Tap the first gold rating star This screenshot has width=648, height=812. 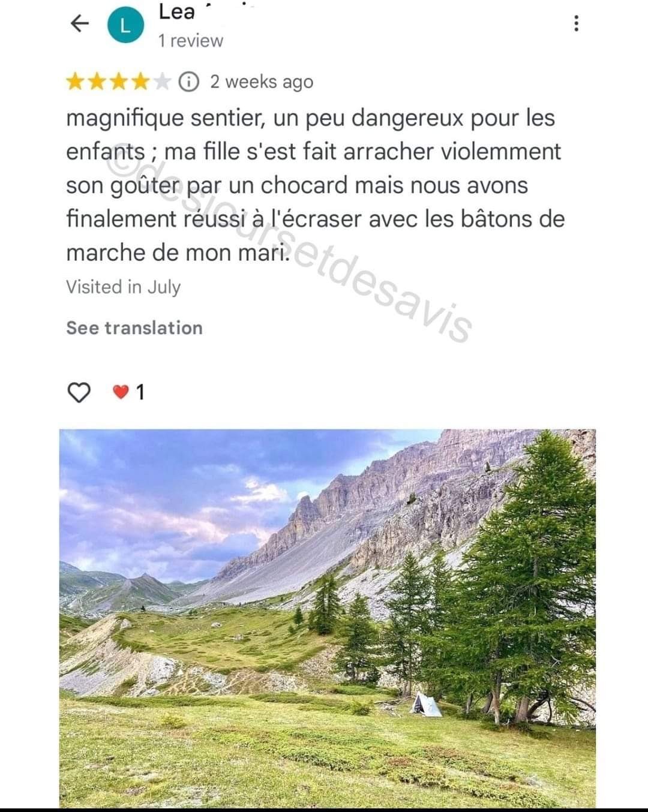coord(76,82)
